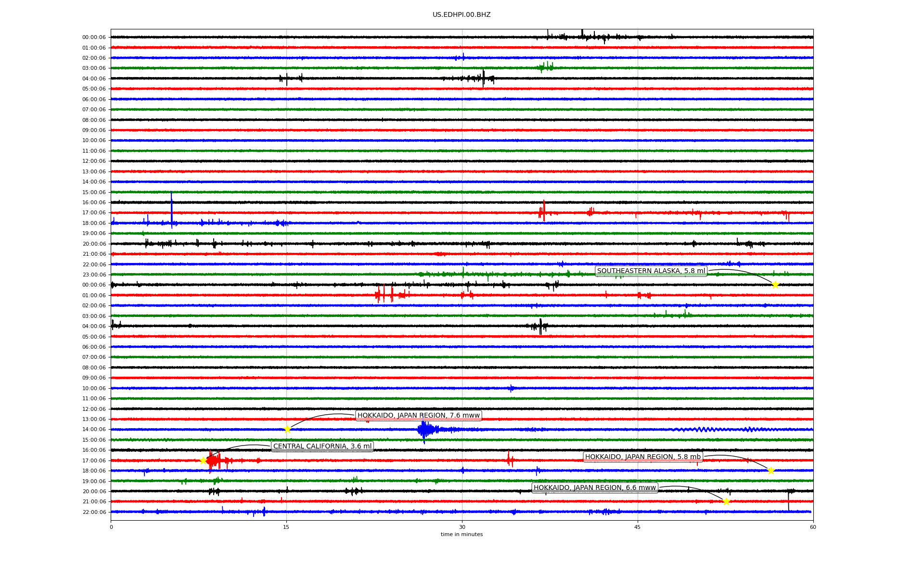The width and height of the screenshot is (924, 578).
Task: Click the topmost 00:00:06 trace label
Action: point(94,38)
